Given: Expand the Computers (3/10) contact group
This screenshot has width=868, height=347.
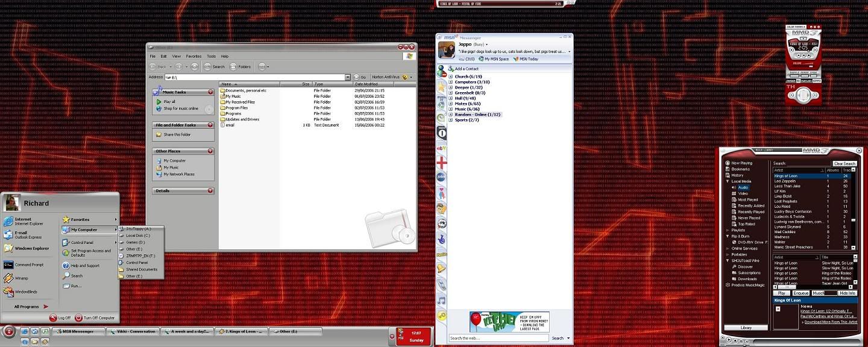Looking at the screenshot, I should [450, 82].
